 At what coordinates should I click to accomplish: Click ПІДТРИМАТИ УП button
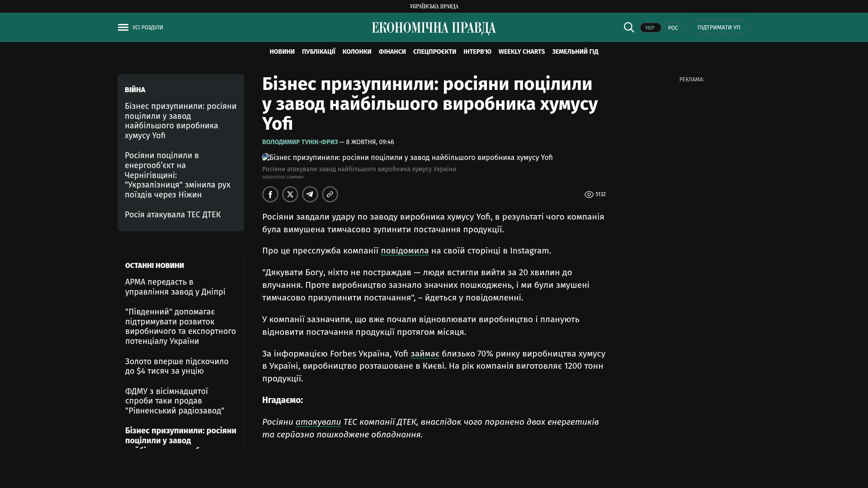[718, 28]
